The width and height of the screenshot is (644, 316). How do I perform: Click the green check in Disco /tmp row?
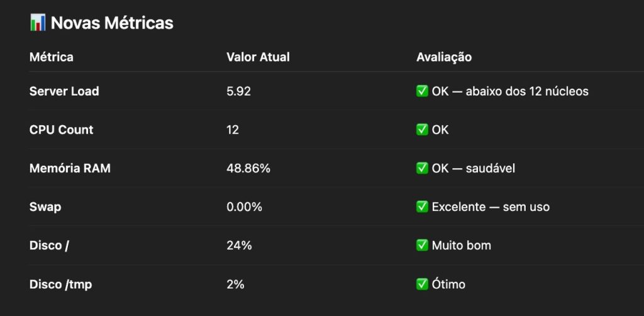(422, 284)
